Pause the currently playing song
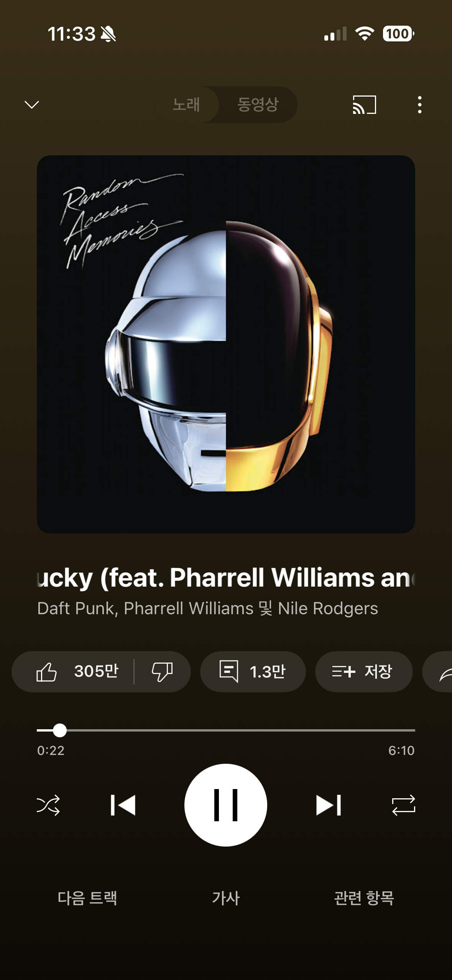 pyautogui.click(x=226, y=805)
